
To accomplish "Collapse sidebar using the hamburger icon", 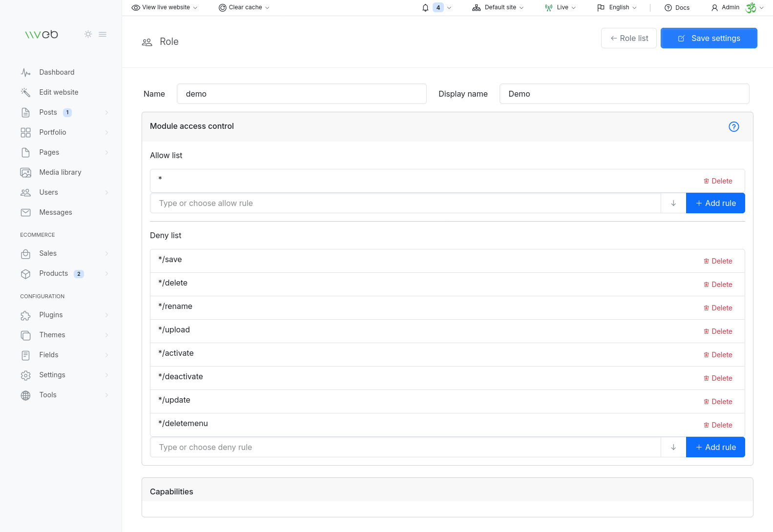I will coord(103,34).
